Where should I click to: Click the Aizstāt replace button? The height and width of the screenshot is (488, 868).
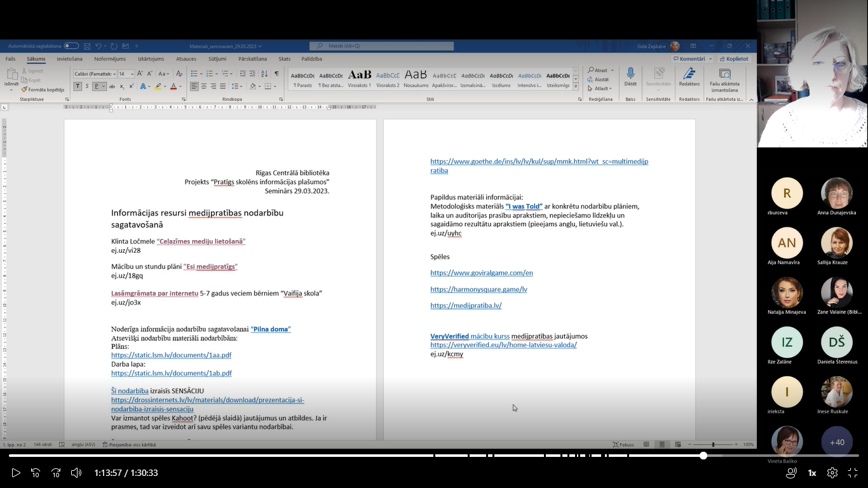point(598,79)
